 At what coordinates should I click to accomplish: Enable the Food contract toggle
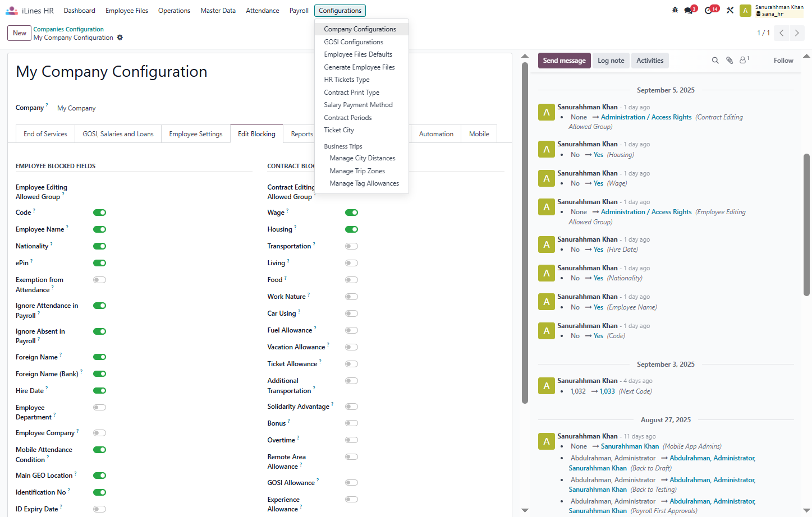(352, 280)
